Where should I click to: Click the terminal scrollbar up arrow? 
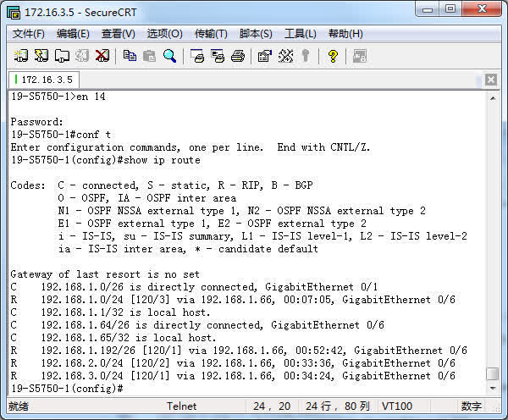click(x=493, y=97)
